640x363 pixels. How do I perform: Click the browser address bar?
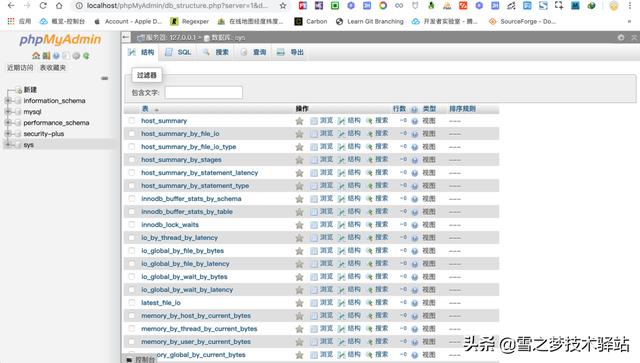pyautogui.click(x=178, y=6)
